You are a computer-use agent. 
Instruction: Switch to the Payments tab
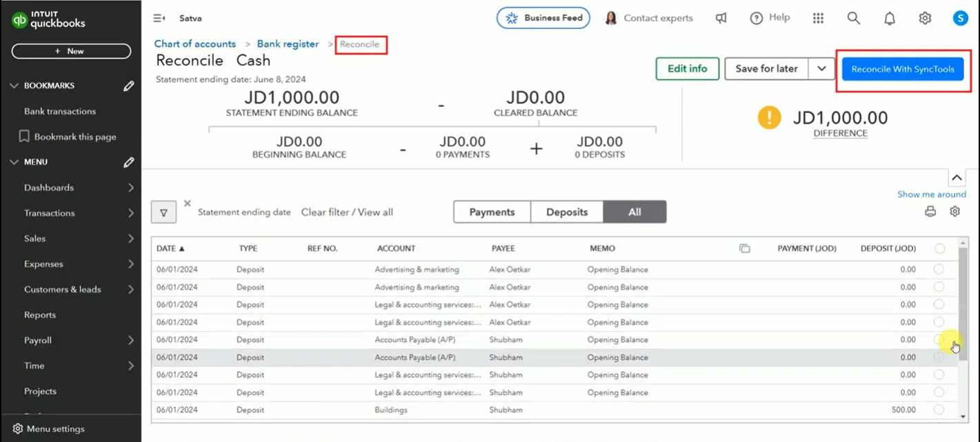492,212
